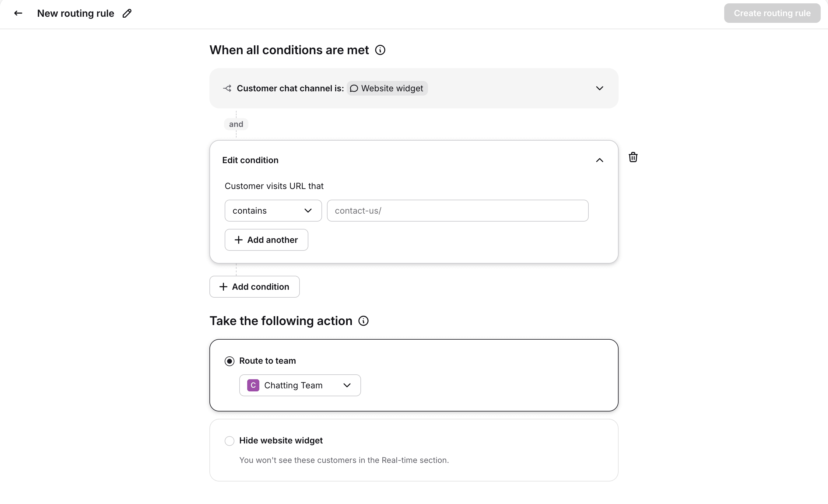Click the Create routing rule button
Viewport: 828px width, 504px height.
[772, 13]
